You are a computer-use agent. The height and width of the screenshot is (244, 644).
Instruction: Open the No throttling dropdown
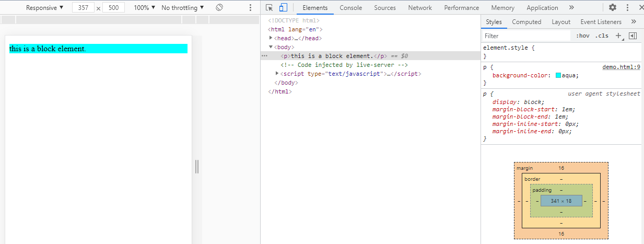(x=183, y=8)
